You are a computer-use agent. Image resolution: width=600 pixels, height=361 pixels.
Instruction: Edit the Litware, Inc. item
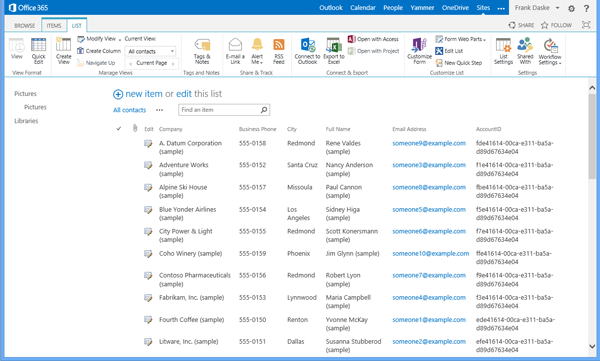coord(148,341)
